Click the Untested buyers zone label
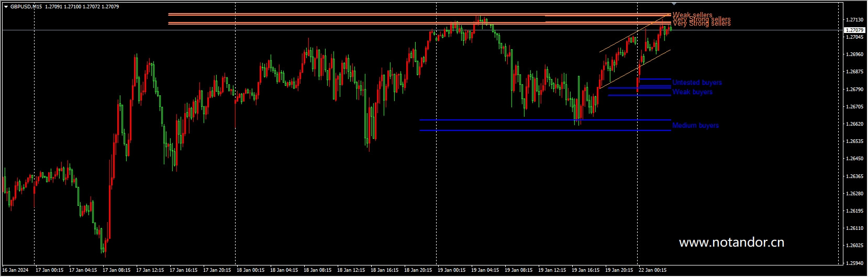This screenshot has width=868, height=277. coord(697,83)
